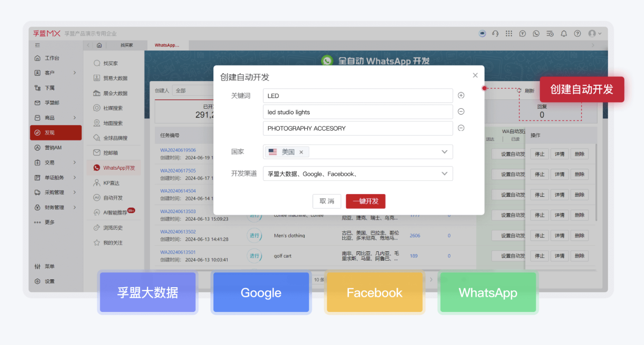Cancel the dialog with 取消 button
This screenshot has width=644, height=345.
coord(327,201)
